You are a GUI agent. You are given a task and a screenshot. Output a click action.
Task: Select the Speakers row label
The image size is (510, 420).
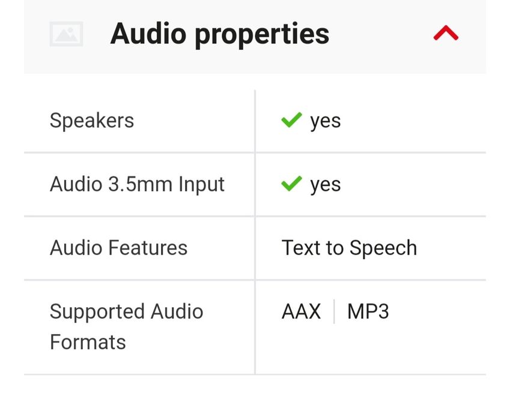pyautogui.click(x=92, y=121)
